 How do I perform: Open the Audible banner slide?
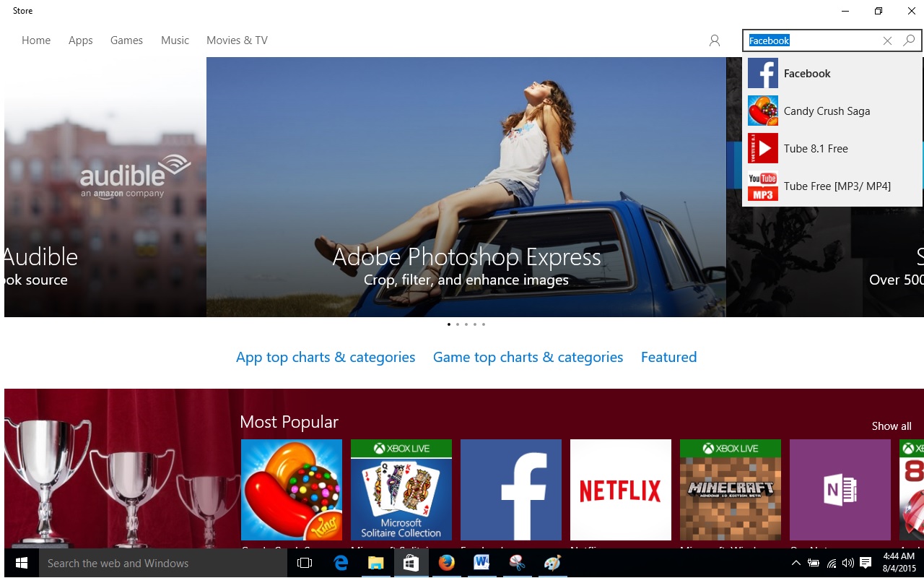pos(105,187)
